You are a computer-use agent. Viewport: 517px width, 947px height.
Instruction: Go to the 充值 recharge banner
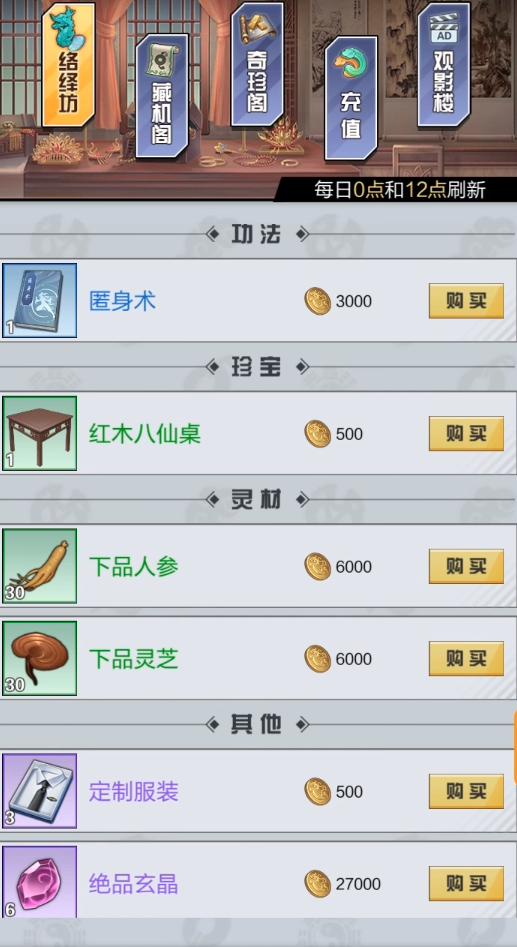(x=351, y=97)
